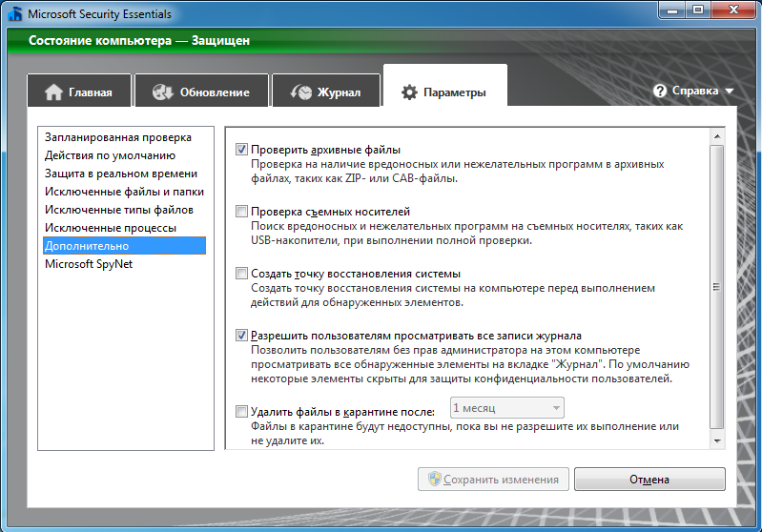Close the Security Essentials window
This screenshot has height=532, width=762.
coord(733,10)
